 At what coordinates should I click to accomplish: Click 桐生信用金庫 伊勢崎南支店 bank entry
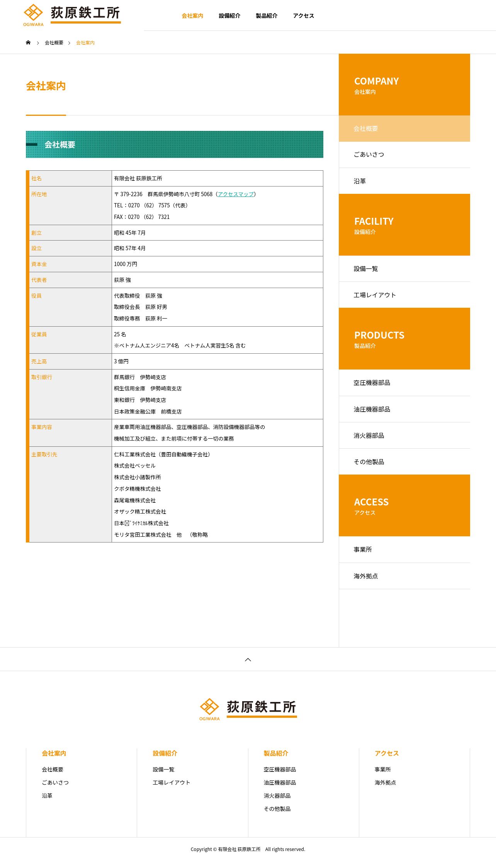pyautogui.click(x=148, y=388)
